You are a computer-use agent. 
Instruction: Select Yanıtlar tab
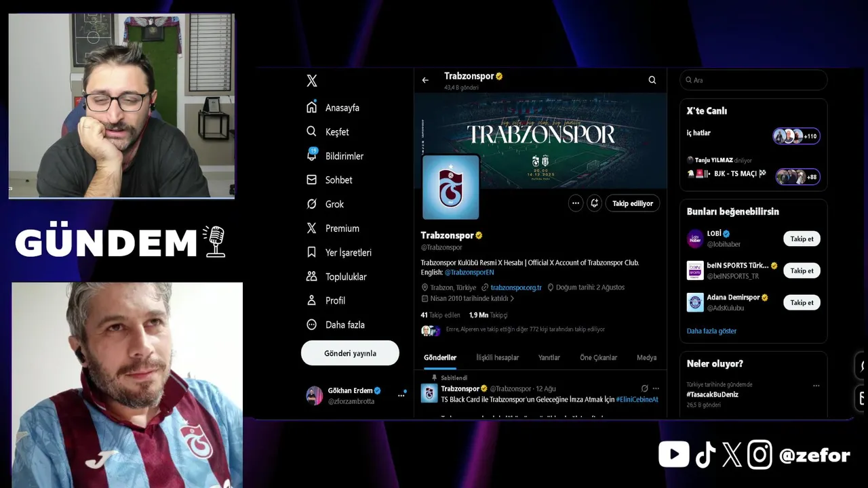549,357
